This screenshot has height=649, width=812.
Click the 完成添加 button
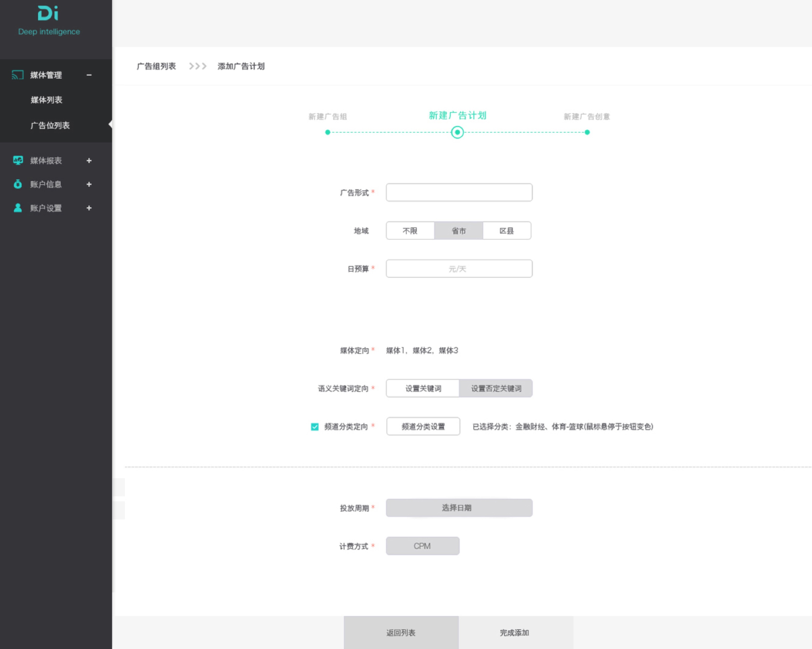[x=514, y=633]
